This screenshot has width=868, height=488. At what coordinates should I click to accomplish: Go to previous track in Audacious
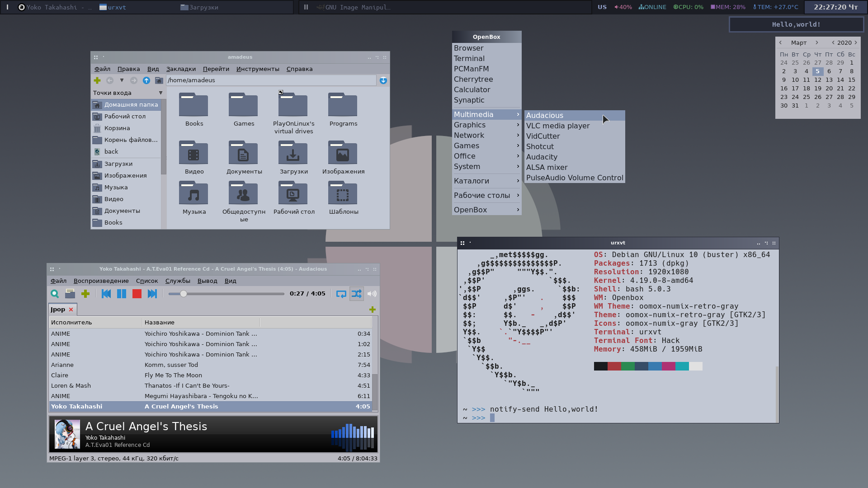click(x=106, y=294)
